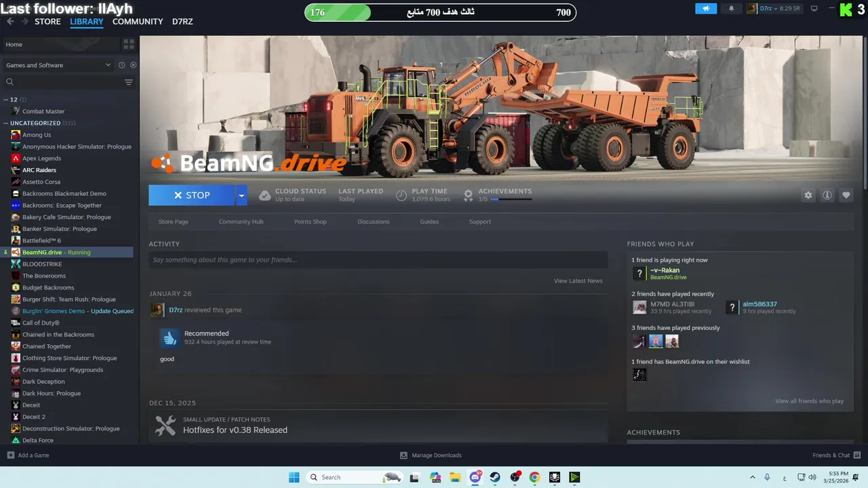Collapse the 12 collection category

pos(6,100)
